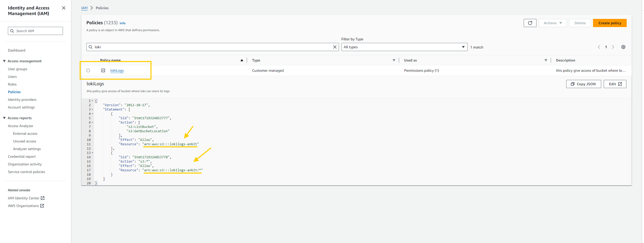The image size is (644, 243).
Task: Open IAM Identity Center external link
Action: point(26,198)
